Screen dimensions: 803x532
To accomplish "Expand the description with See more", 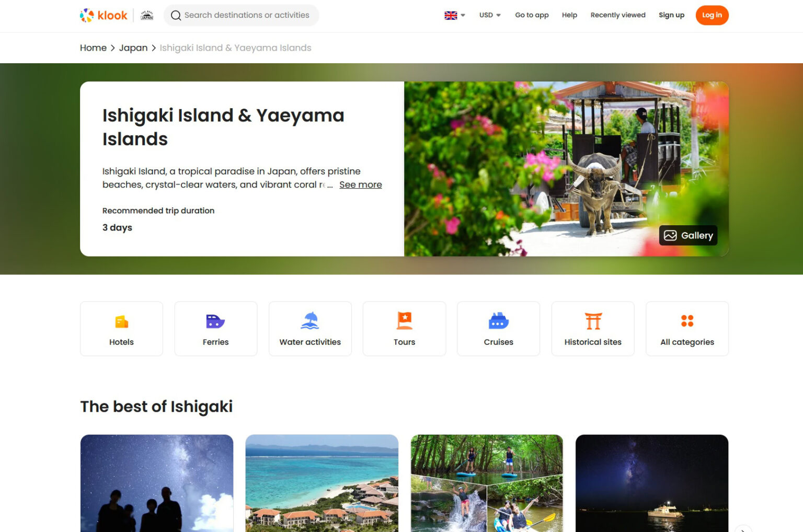I will tap(360, 184).
